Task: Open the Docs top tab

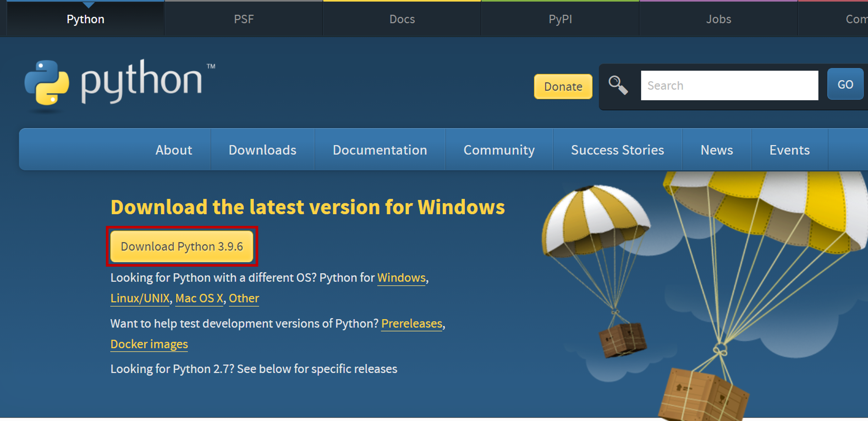Action: 402,19
